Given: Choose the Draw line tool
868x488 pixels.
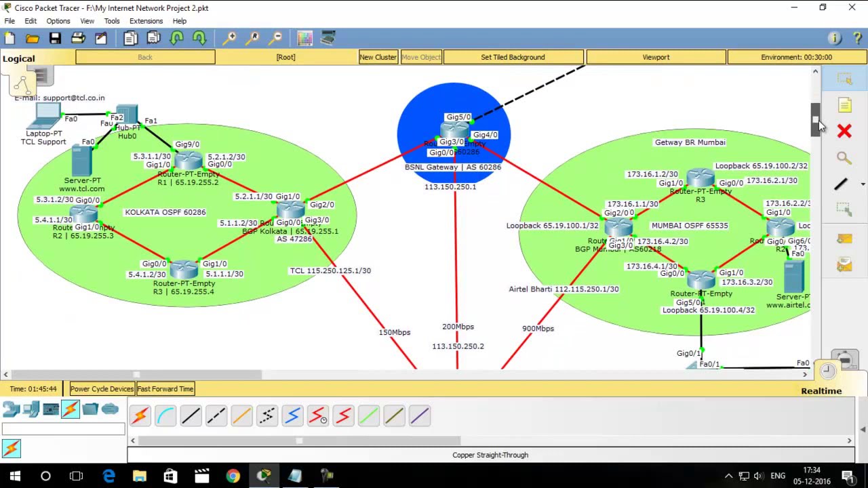Looking at the screenshot, I should 842,184.
